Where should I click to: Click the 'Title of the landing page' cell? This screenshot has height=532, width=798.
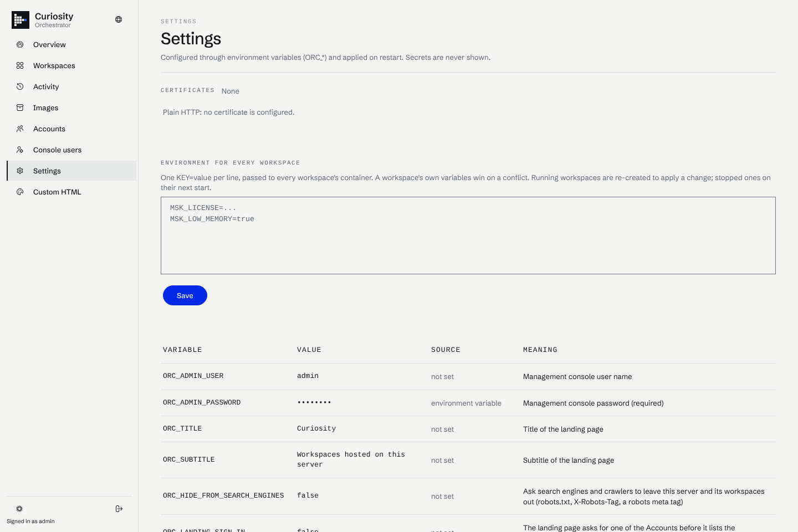(563, 429)
